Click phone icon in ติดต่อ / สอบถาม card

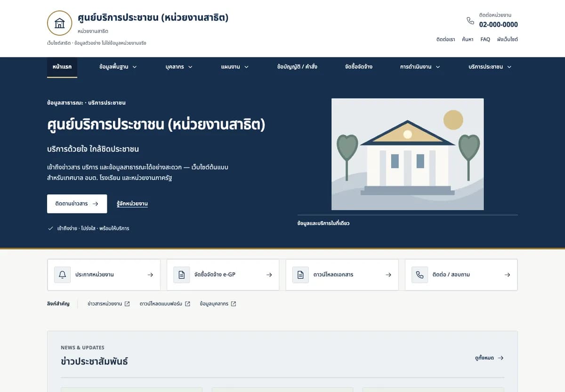[420, 275]
